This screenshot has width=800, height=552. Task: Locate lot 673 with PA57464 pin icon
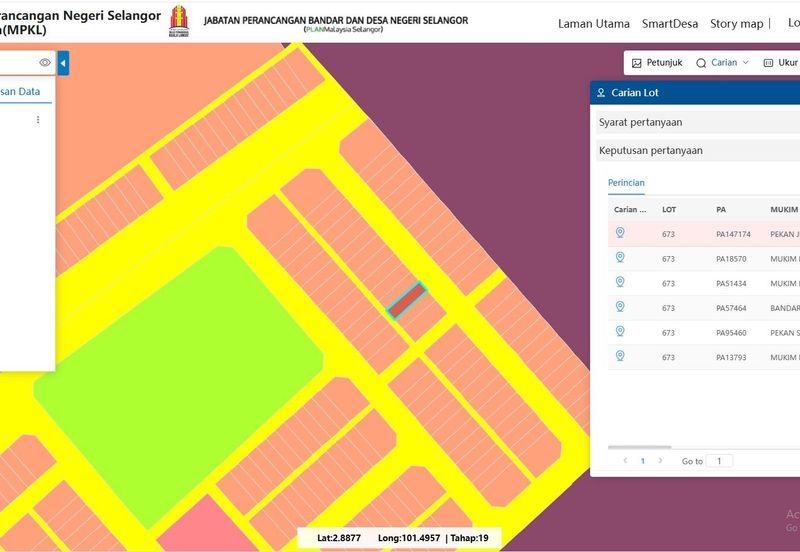point(620,307)
